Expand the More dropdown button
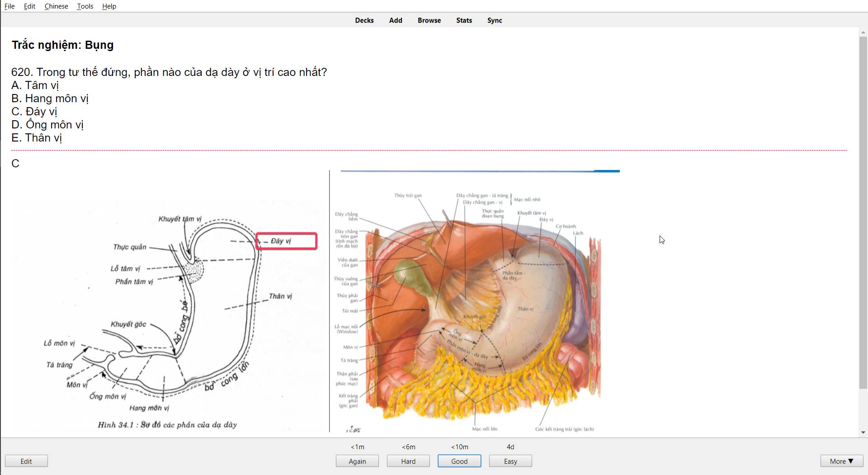 coord(842,461)
